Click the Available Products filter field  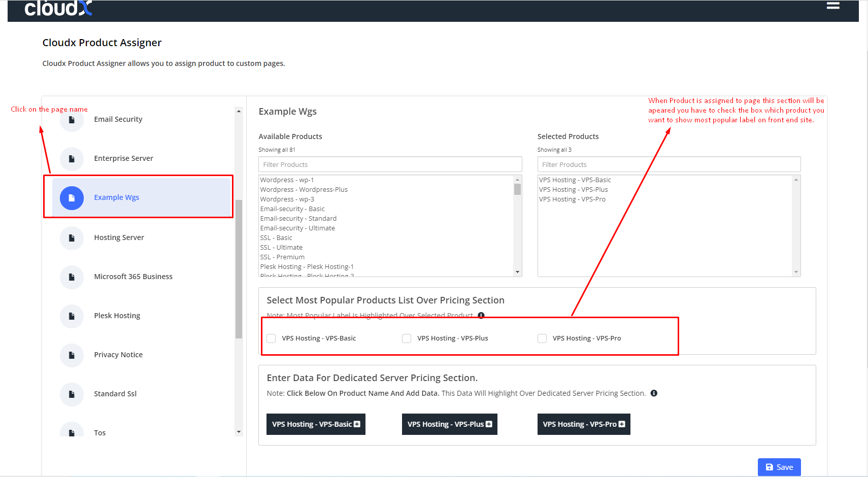point(390,164)
